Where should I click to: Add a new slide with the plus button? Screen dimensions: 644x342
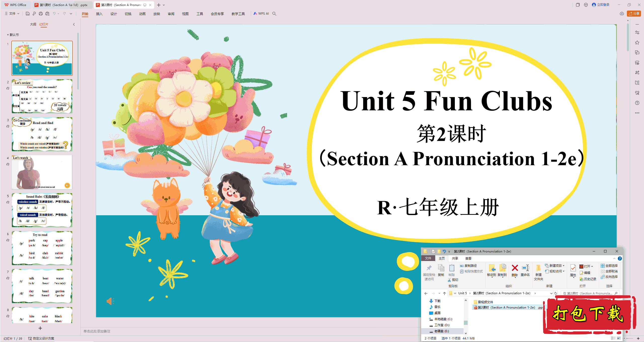pos(40,328)
